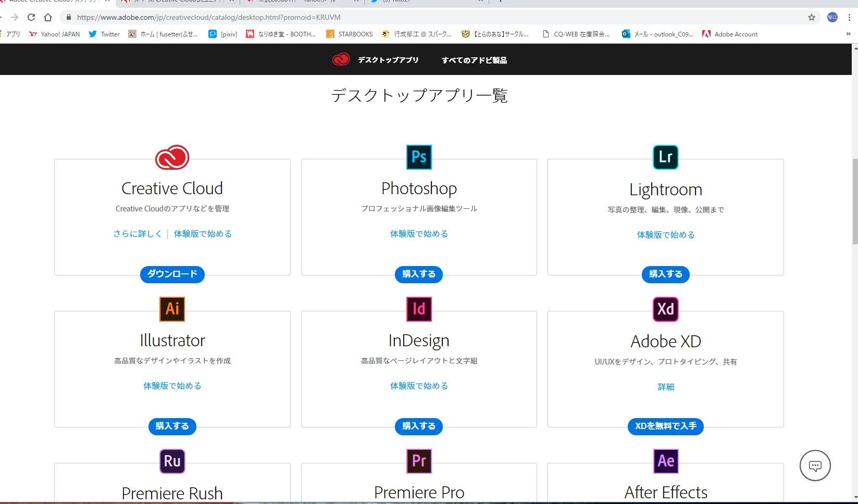Click 体験版で始める under Photoshop
This screenshot has height=504, width=858.
click(419, 234)
